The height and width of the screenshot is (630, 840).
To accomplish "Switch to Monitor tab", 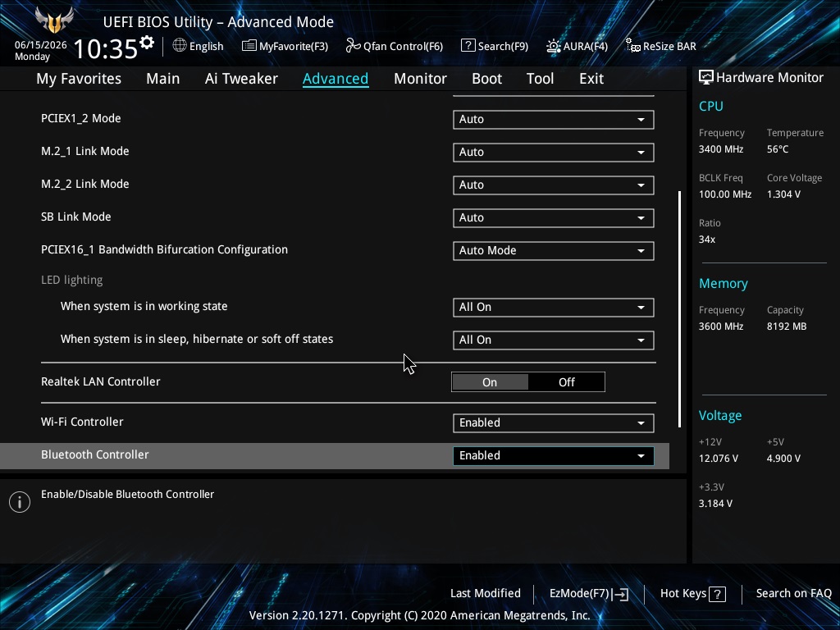I will [x=420, y=78].
